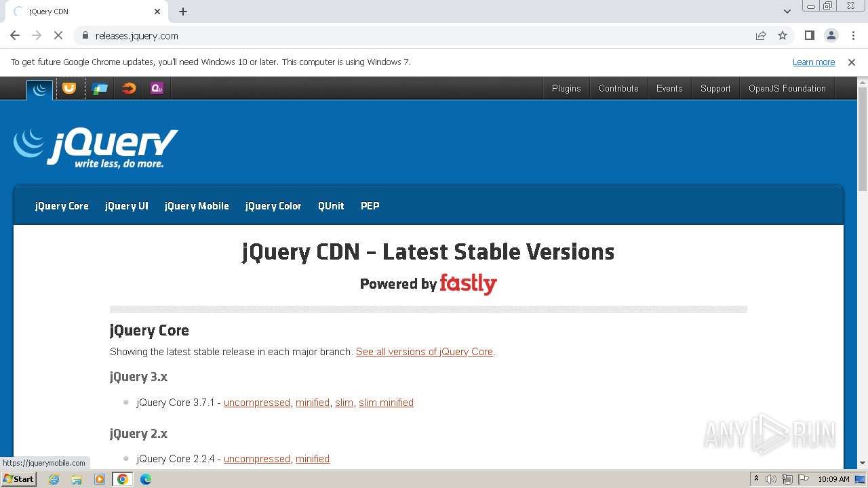Open media player from taskbar
This screenshot has width=868, height=488.
tap(100, 479)
